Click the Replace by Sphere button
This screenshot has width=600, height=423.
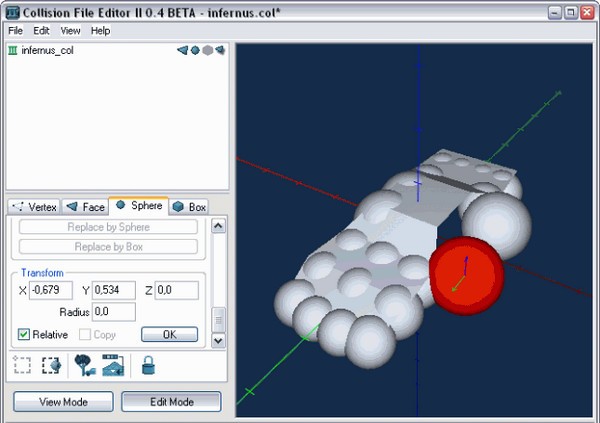tap(108, 227)
